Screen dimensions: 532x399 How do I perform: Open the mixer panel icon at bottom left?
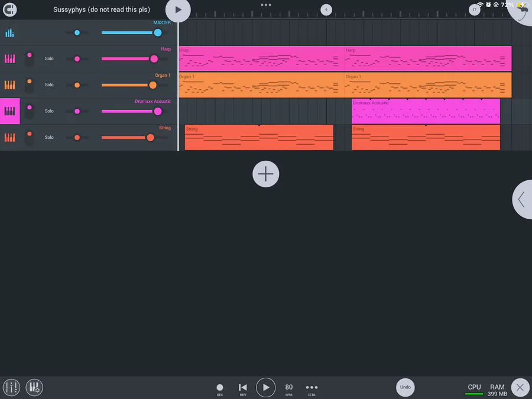point(11,387)
